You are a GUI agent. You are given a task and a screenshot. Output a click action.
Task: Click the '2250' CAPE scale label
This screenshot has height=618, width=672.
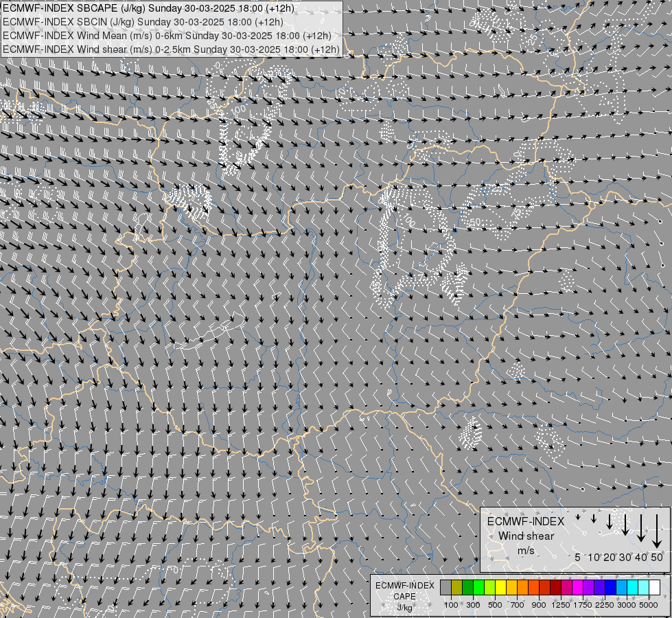(x=605, y=605)
